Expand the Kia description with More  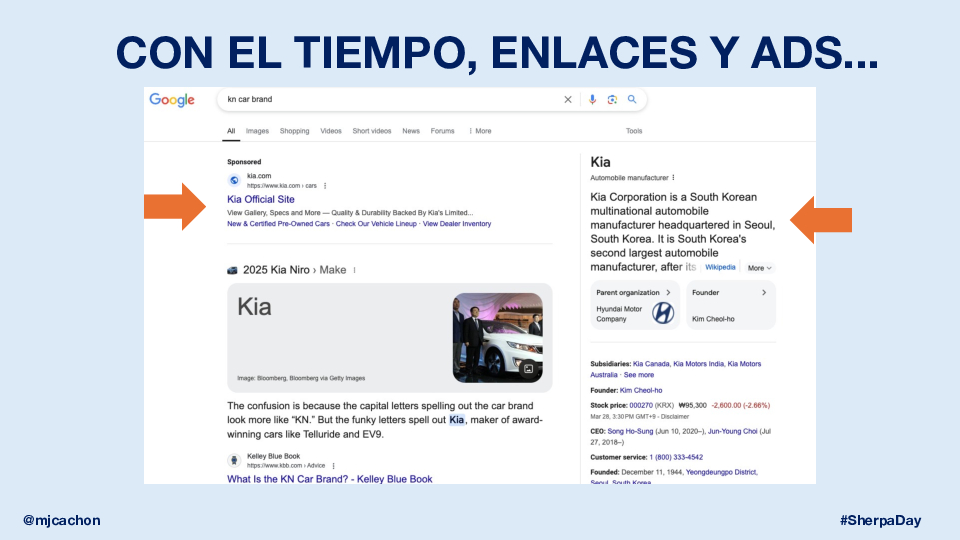tap(759, 268)
